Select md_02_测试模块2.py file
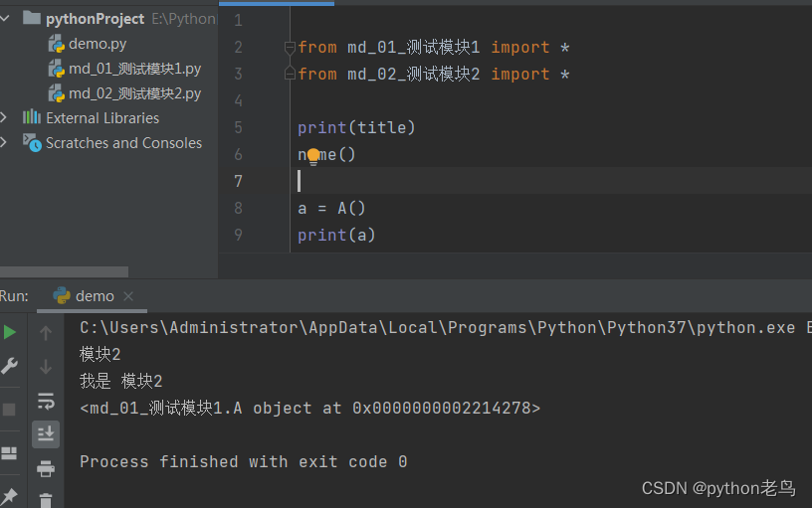The image size is (812, 508). [134, 93]
